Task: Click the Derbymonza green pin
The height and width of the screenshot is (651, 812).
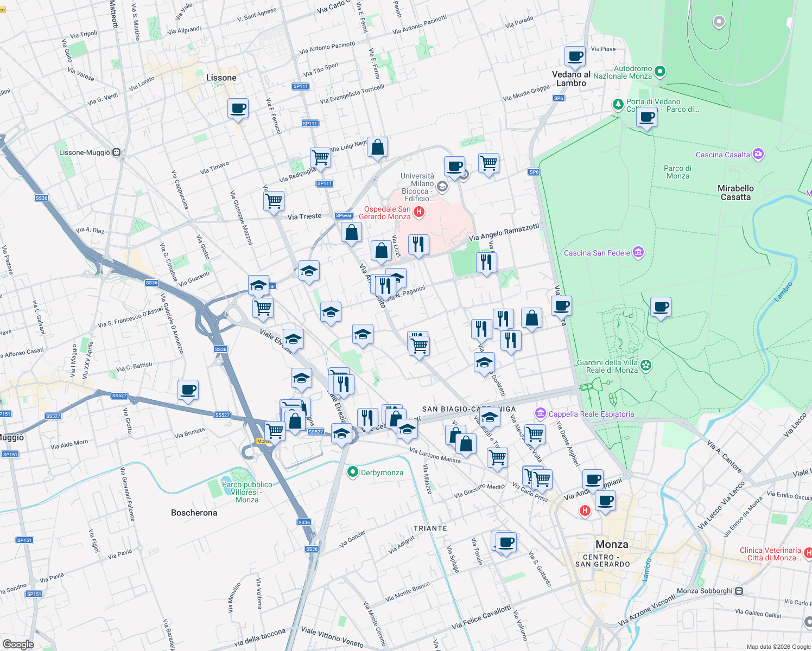Action: (353, 472)
